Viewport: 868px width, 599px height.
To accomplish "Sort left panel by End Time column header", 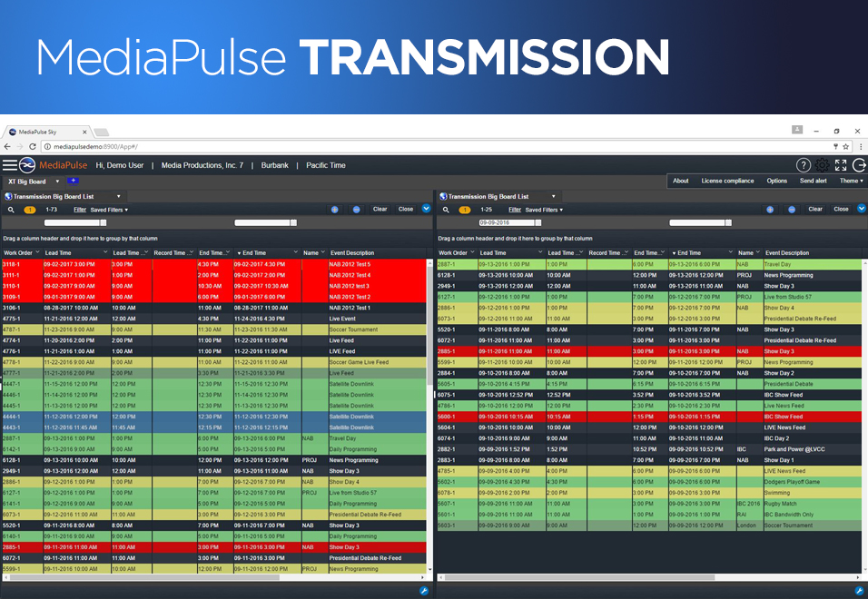I will (254, 253).
